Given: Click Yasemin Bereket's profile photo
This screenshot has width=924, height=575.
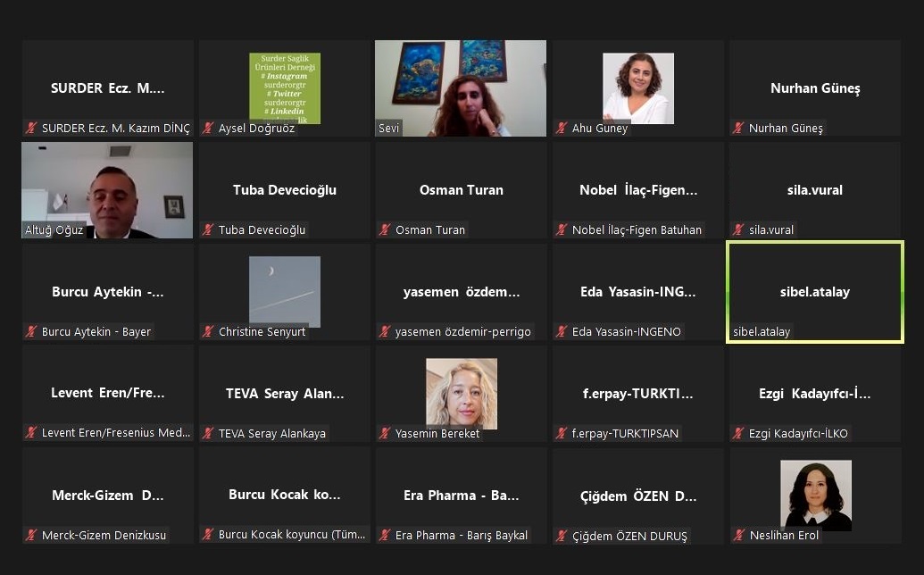Looking at the screenshot, I should 461,393.
